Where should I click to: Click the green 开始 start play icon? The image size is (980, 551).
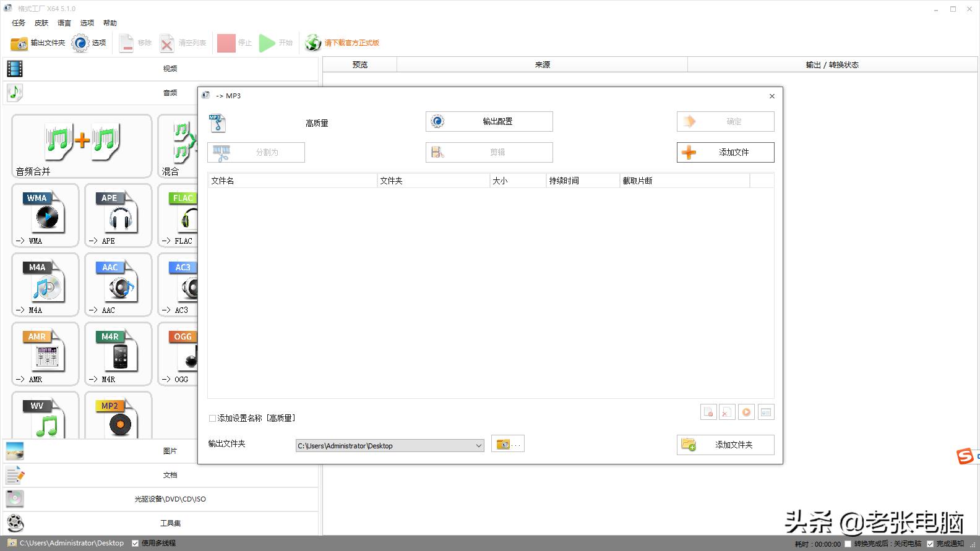[267, 43]
